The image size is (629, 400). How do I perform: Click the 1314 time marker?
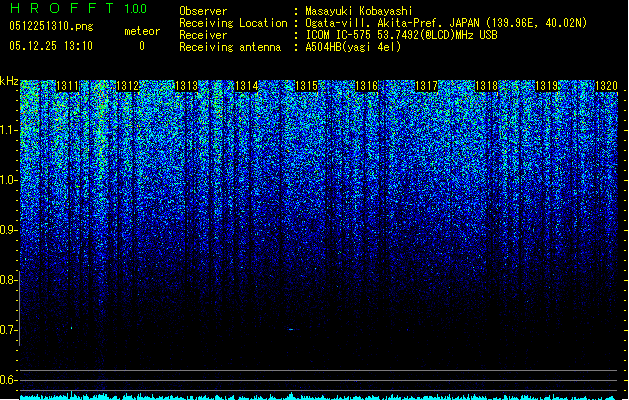tap(247, 86)
